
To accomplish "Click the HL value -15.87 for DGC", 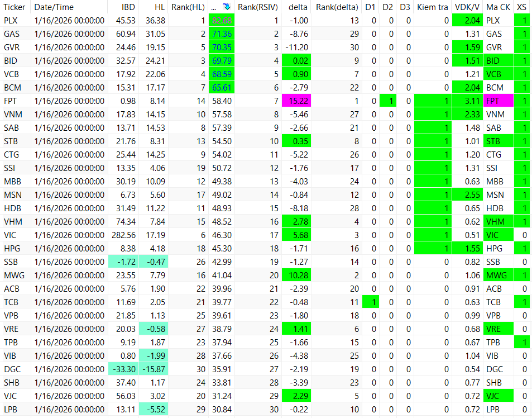I will click(154, 369).
